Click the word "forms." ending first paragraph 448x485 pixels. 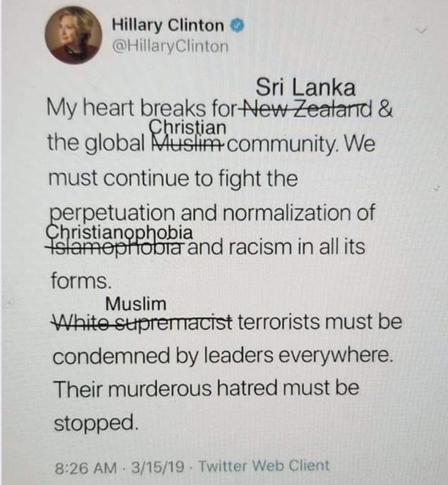click(80, 280)
